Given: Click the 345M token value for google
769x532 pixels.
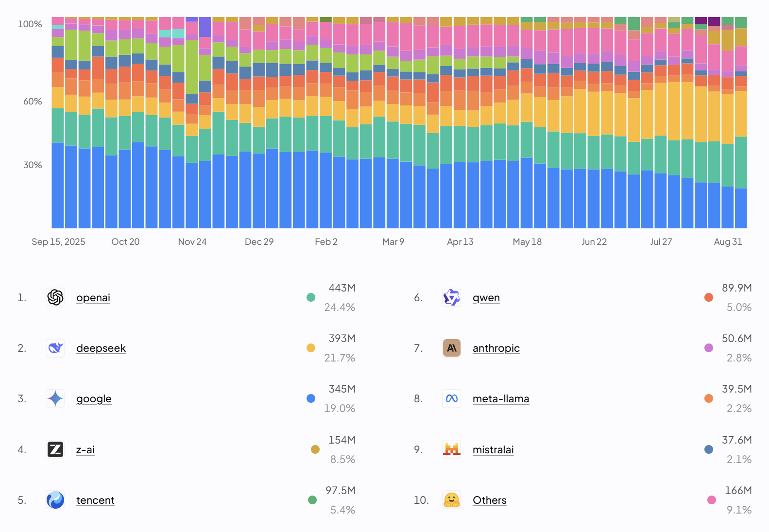Looking at the screenshot, I should pyautogui.click(x=342, y=389).
